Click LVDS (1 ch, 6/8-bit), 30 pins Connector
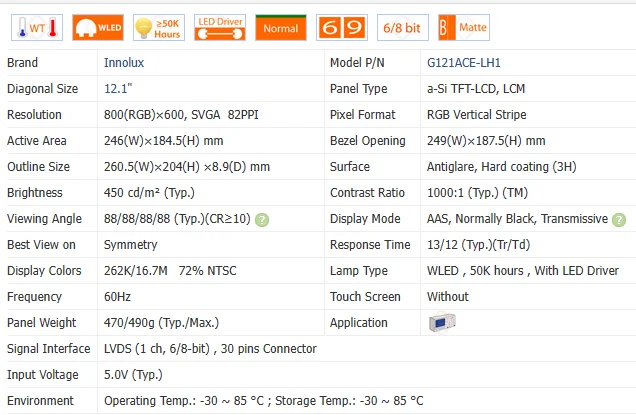636x415 pixels. (x=210, y=349)
